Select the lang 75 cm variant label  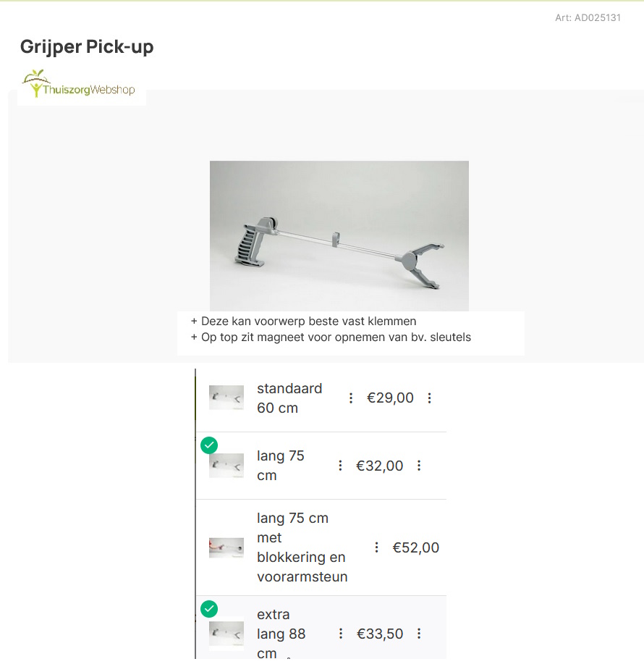281,466
